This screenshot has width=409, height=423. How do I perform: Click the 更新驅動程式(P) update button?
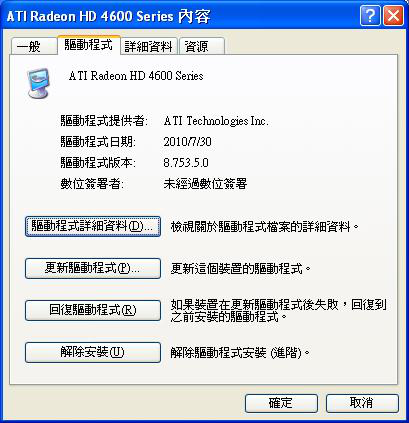(x=93, y=268)
